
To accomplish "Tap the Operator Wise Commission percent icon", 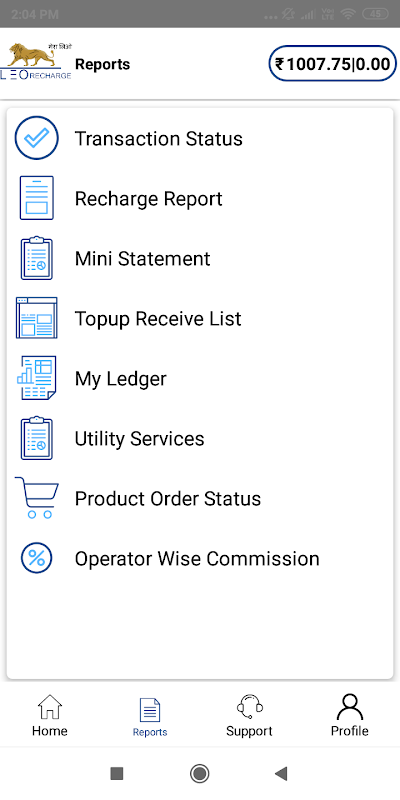I will [37, 558].
